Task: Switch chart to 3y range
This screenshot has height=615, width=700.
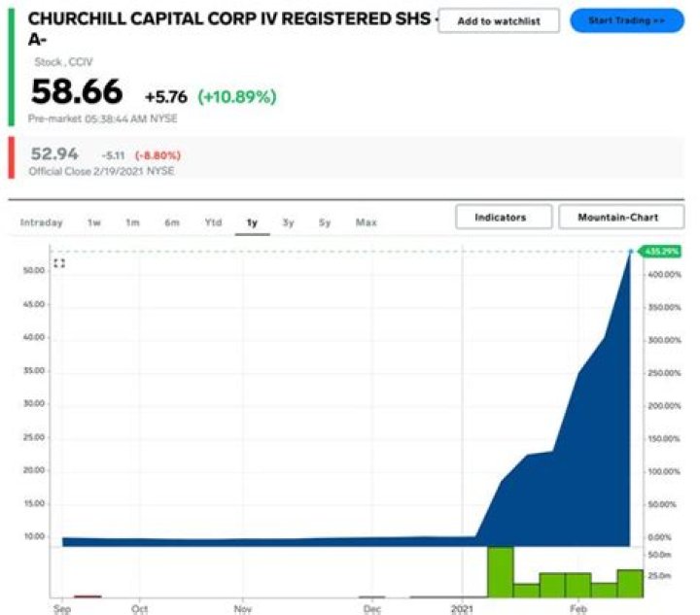Action: tap(289, 222)
